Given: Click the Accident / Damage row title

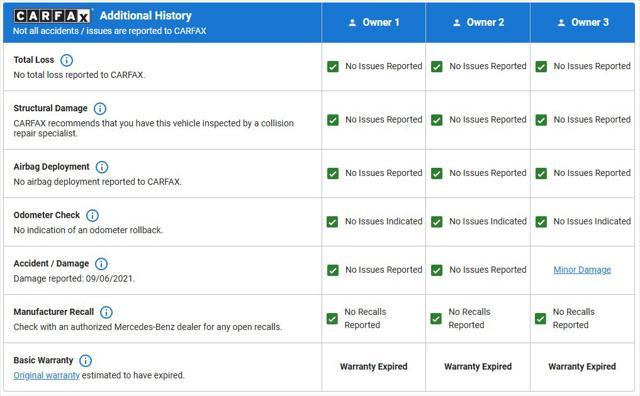Looking at the screenshot, I should (51, 263).
